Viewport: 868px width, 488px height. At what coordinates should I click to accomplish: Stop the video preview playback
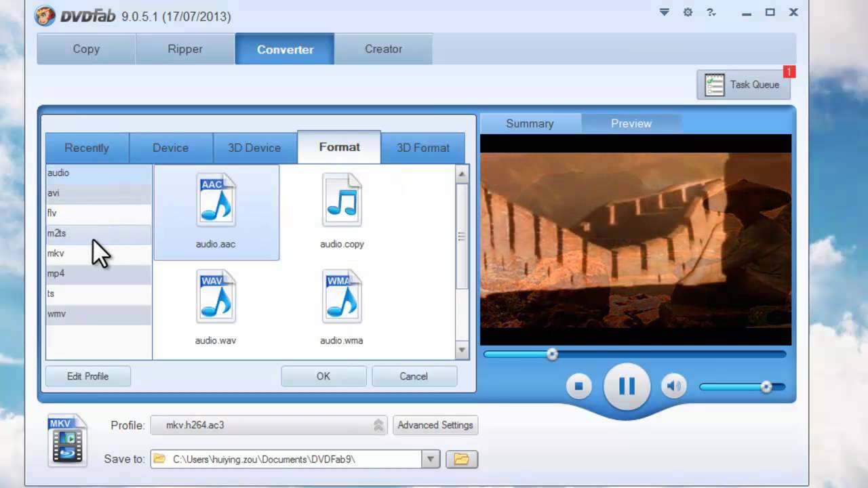[x=578, y=386]
